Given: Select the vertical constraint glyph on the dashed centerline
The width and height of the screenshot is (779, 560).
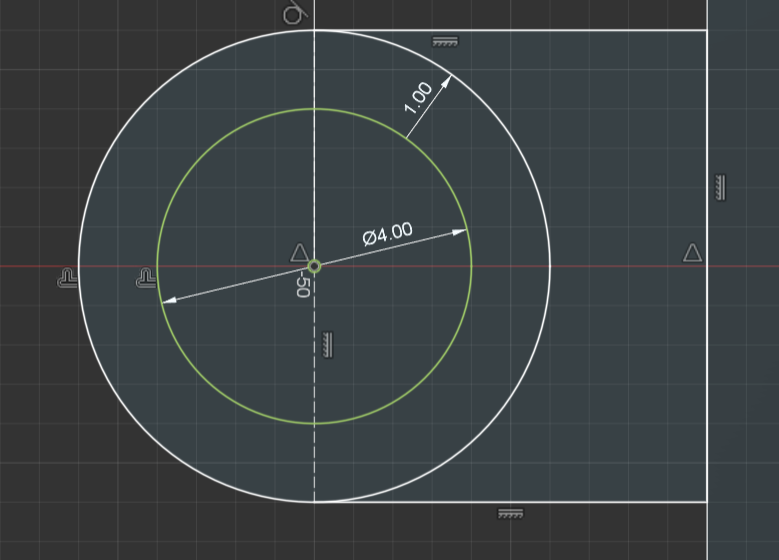Looking at the screenshot, I should click(x=327, y=344).
